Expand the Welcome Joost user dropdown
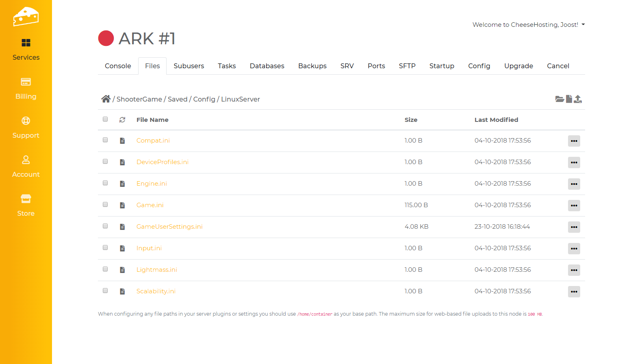 coord(528,25)
